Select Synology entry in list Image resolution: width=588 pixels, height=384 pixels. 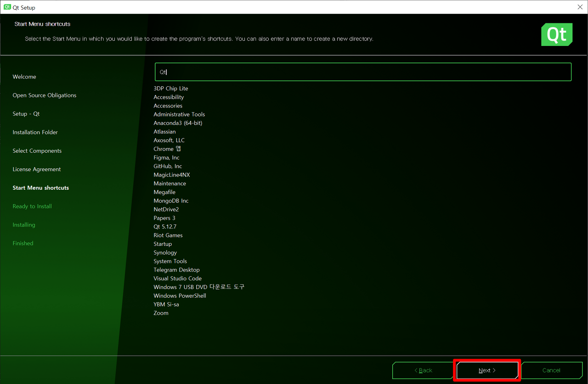(x=165, y=253)
